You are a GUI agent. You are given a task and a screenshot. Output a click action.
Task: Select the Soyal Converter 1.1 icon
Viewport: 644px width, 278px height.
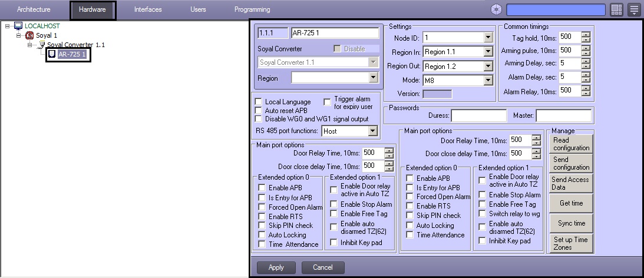pos(41,44)
